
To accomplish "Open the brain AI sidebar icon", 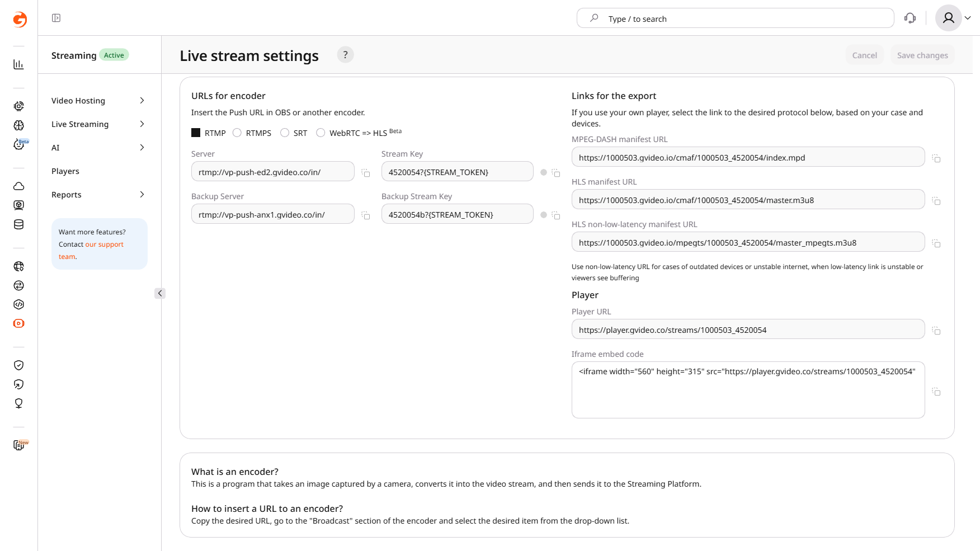I will (x=18, y=125).
